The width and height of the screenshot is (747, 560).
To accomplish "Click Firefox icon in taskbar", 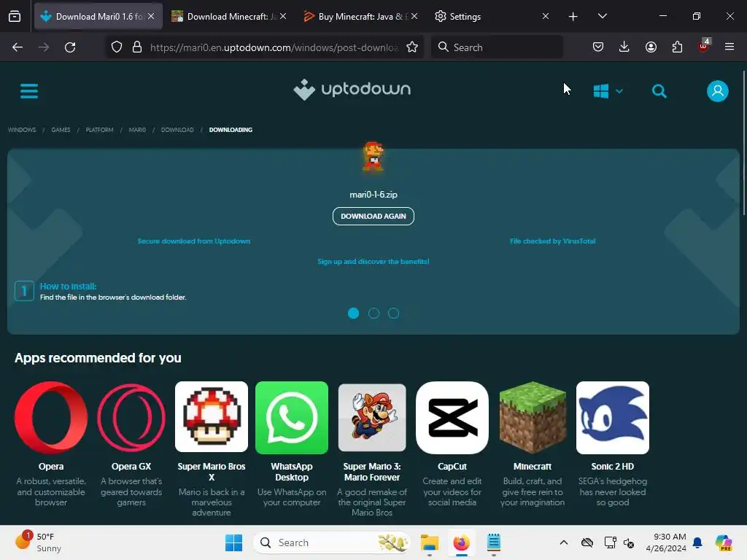I will pos(461,542).
